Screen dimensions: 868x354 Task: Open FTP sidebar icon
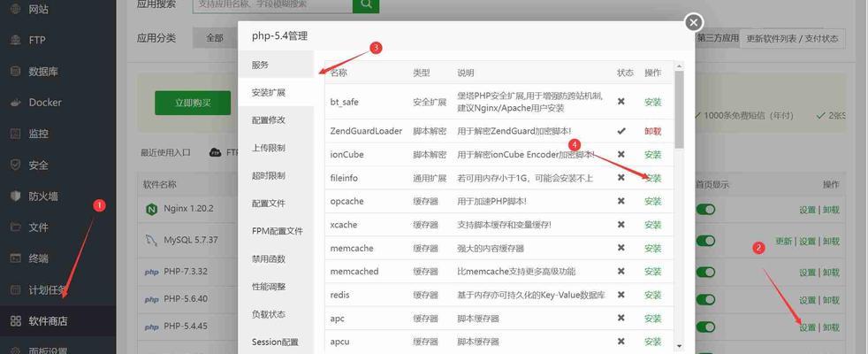[x=16, y=40]
